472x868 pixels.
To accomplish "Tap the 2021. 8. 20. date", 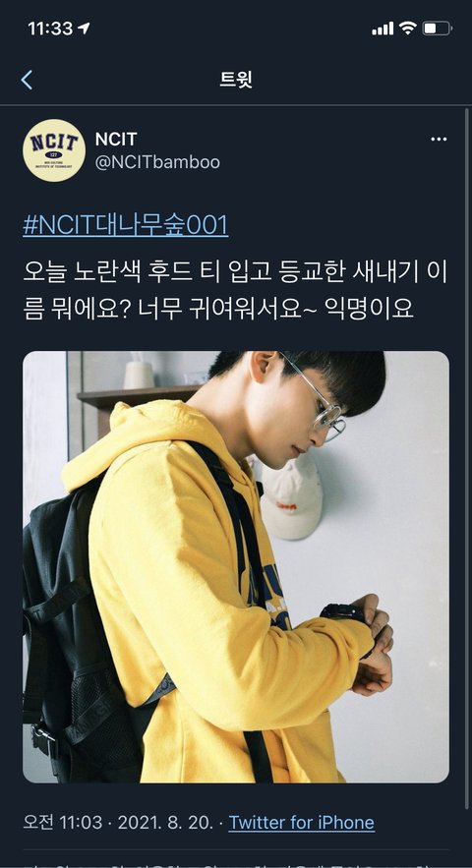I will click(165, 822).
